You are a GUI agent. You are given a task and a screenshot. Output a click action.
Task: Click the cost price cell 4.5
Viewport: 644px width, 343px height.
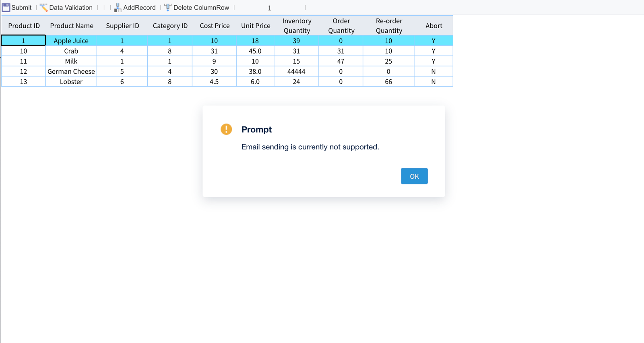click(214, 82)
